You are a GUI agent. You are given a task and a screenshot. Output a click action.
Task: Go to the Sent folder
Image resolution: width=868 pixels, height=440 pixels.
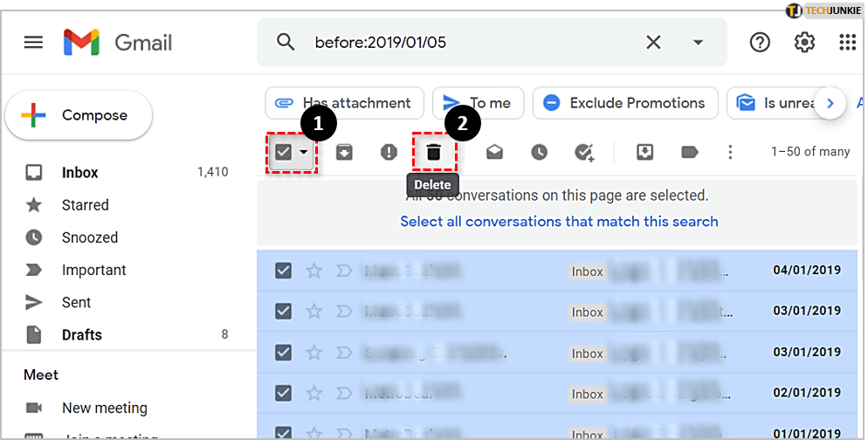[x=76, y=302]
